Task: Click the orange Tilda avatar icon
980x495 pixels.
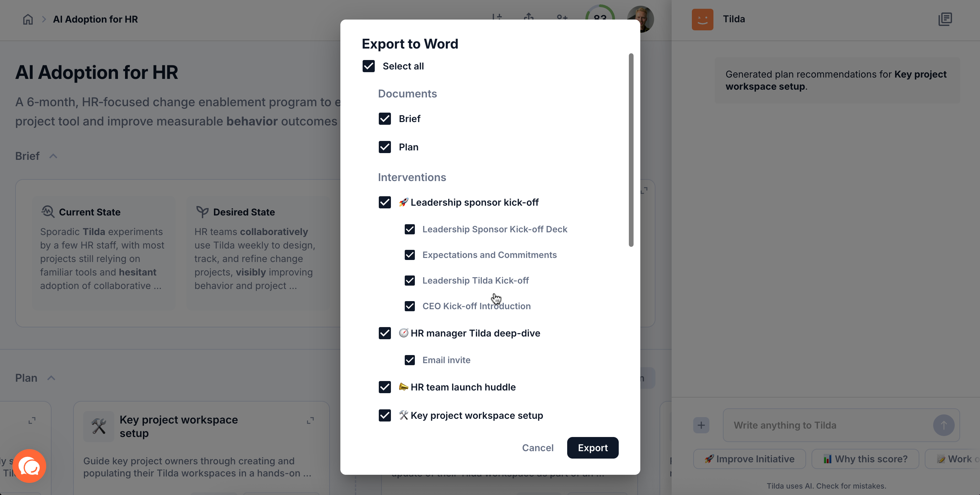Action: [702, 19]
